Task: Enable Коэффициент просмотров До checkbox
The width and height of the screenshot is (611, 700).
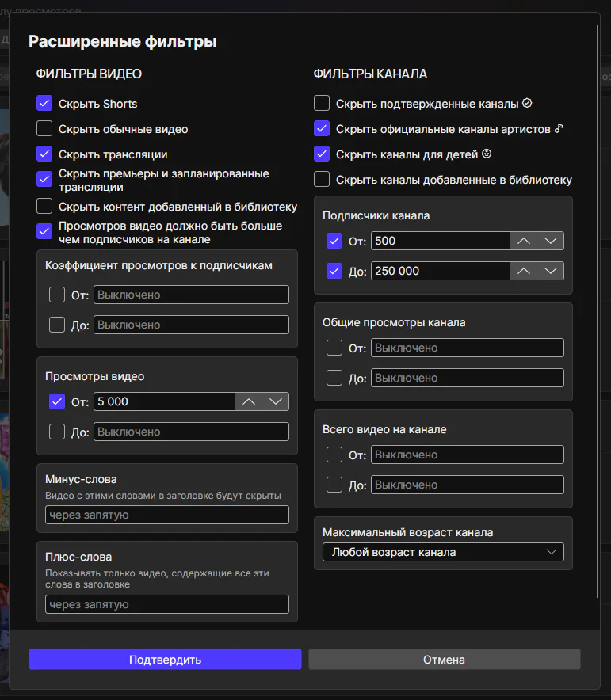Action: tap(57, 325)
